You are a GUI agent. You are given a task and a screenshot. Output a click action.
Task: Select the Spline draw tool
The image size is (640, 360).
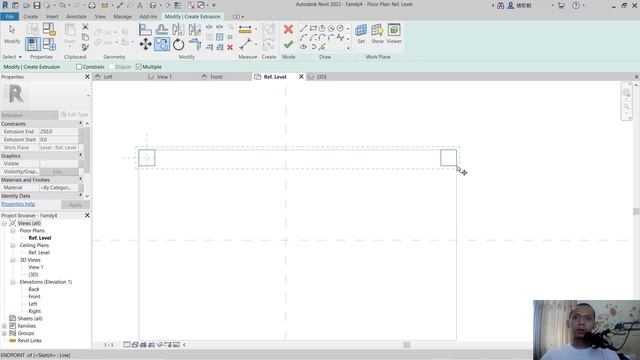pyautogui.click(x=340, y=38)
